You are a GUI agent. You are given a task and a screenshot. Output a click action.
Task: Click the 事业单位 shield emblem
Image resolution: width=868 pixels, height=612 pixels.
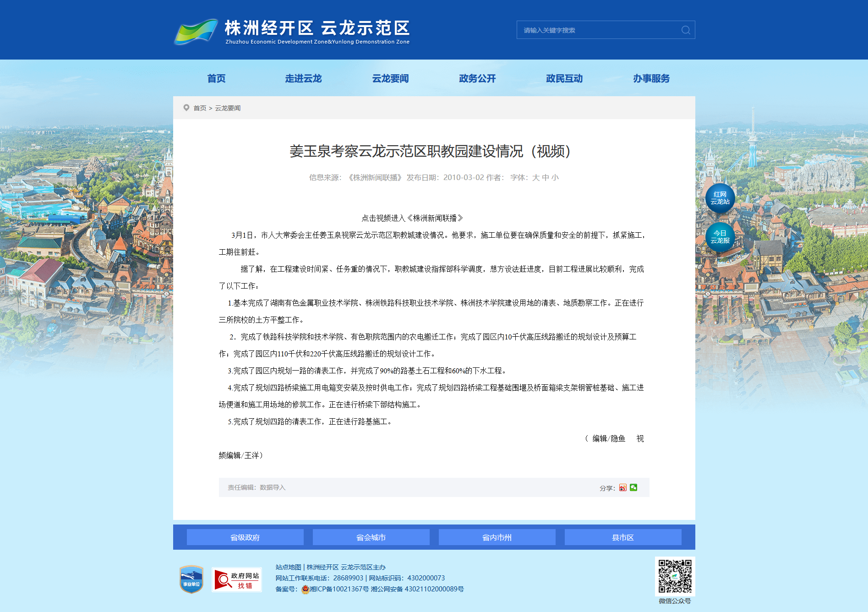(191, 579)
